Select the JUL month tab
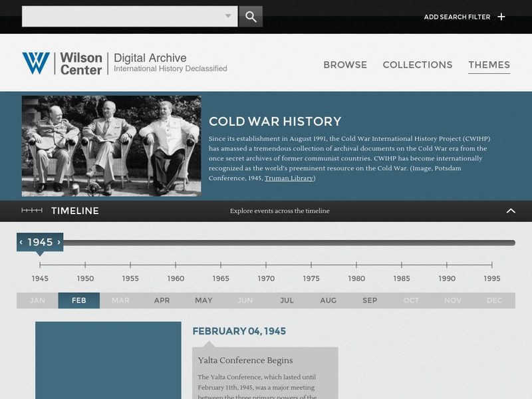The image size is (532, 399). (287, 301)
